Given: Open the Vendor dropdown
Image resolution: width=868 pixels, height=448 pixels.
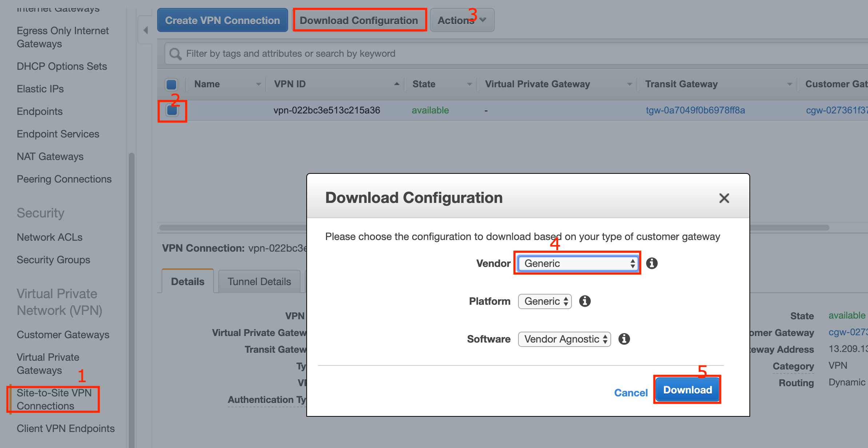Looking at the screenshot, I should coord(578,263).
